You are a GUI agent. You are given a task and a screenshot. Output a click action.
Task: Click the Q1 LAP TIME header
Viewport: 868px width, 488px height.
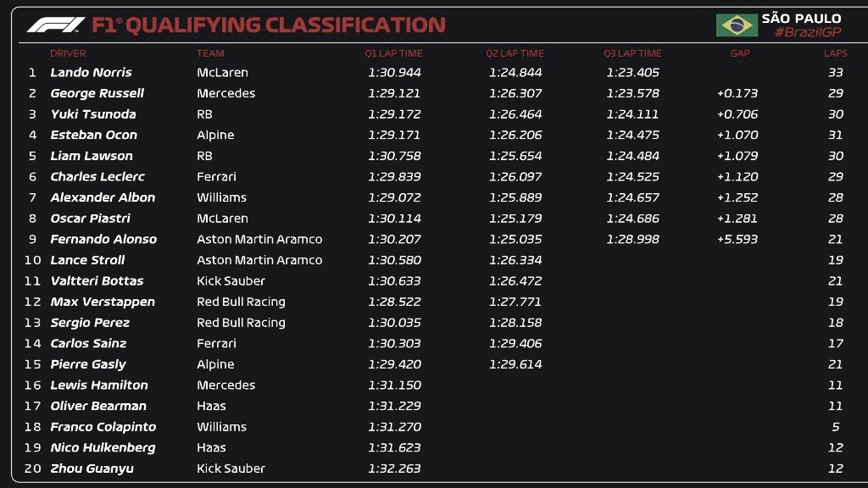tap(394, 53)
